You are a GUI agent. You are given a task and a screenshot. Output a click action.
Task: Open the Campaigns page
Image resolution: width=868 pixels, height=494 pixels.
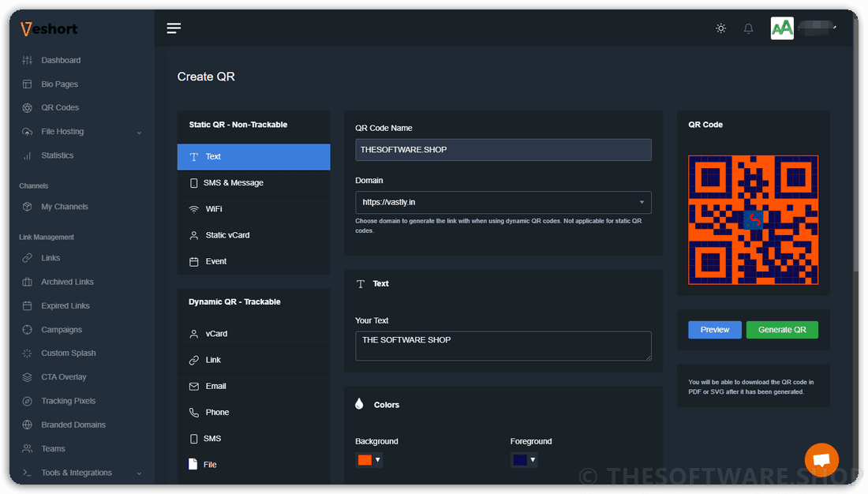click(x=62, y=330)
